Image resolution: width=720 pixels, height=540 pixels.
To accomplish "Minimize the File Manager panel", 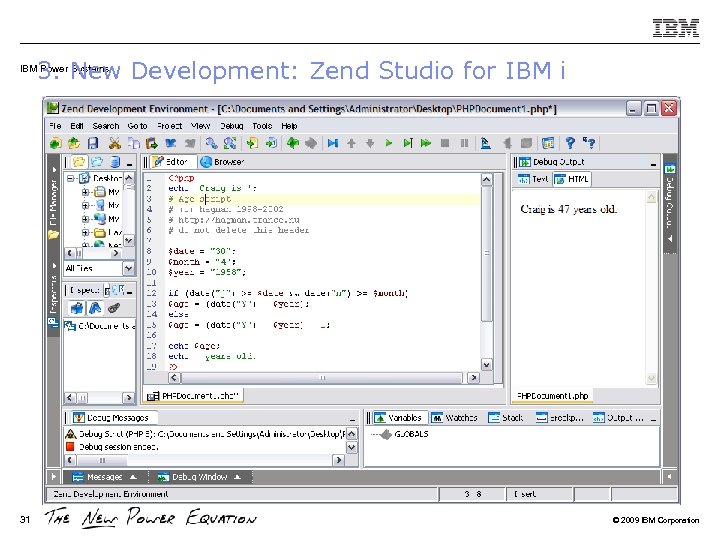I will click(129, 164).
